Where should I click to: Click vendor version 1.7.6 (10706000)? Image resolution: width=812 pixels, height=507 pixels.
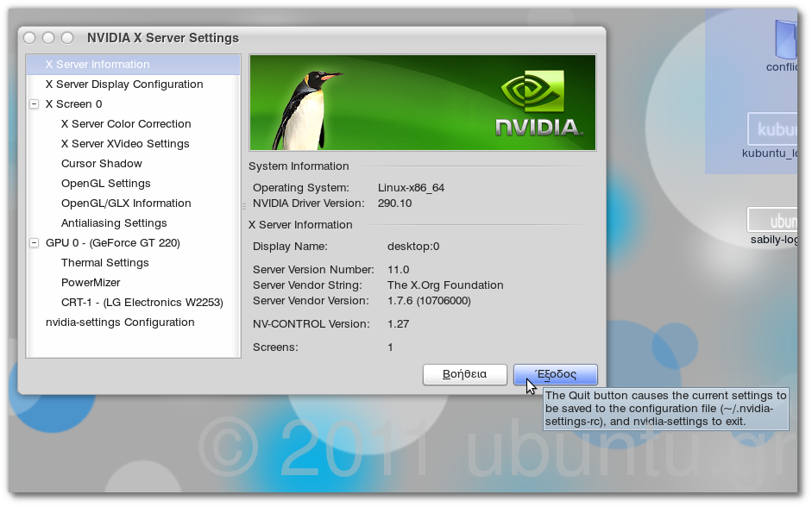tap(429, 301)
